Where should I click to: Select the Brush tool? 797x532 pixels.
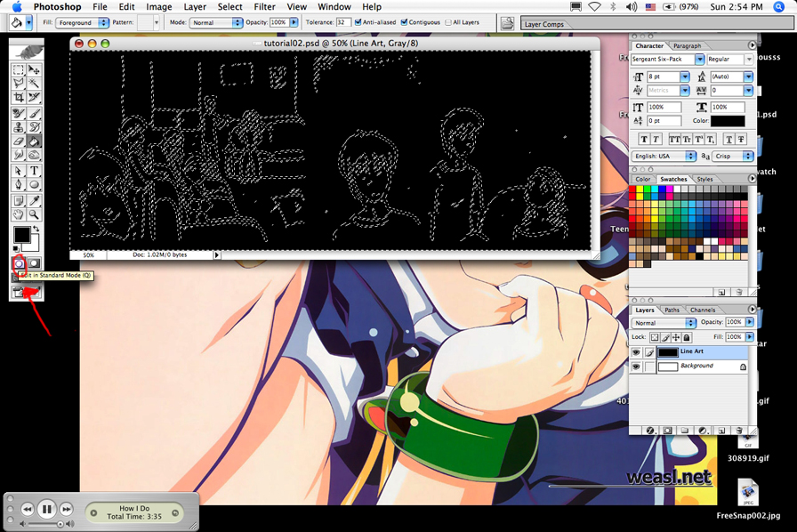pos(34,113)
